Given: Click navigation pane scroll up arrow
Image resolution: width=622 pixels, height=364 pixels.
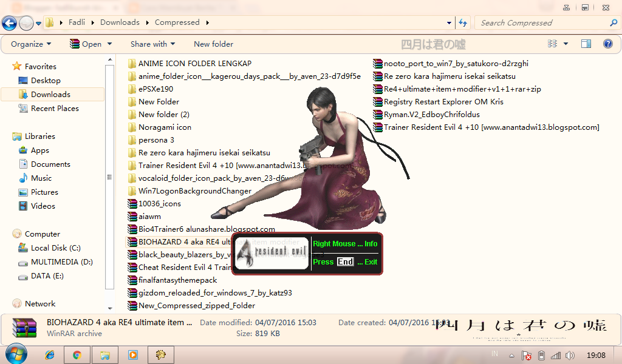Looking at the screenshot, I should (110, 60).
